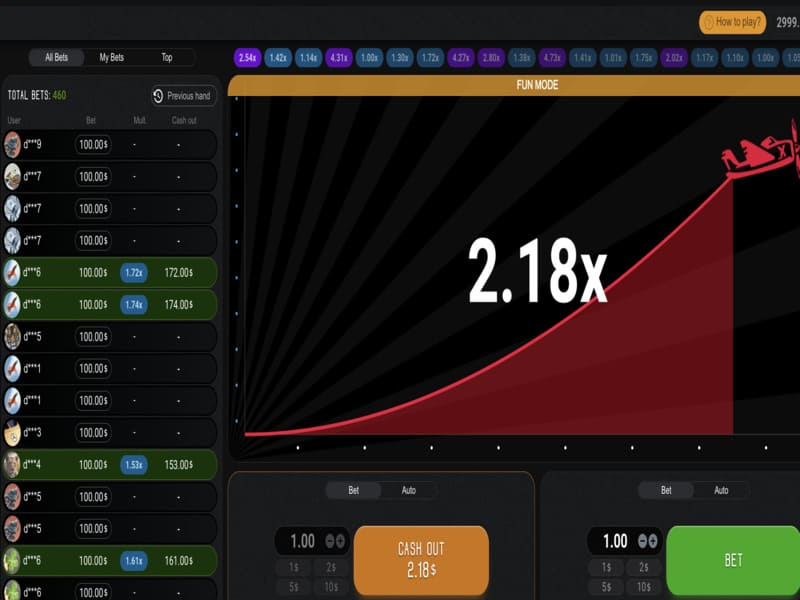Switch to the Top tab
The image size is (800, 600).
tap(167, 57)
